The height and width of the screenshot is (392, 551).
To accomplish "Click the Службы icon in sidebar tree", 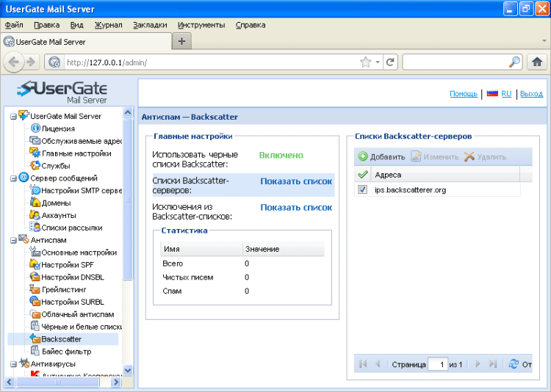I will tap(35, 165).
